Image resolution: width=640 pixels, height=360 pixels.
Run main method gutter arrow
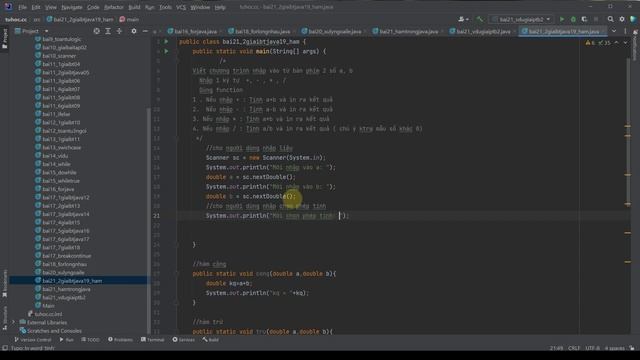click(166, 51)
